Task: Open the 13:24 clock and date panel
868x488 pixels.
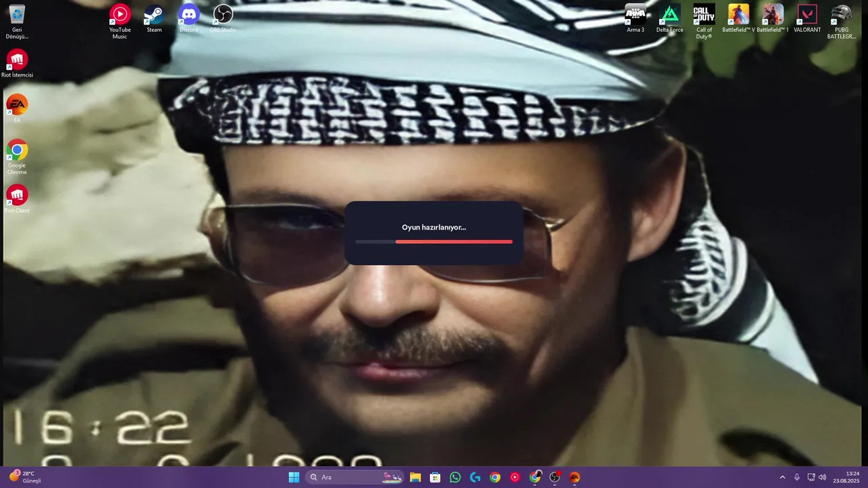Action: click(x=846, y=477)
